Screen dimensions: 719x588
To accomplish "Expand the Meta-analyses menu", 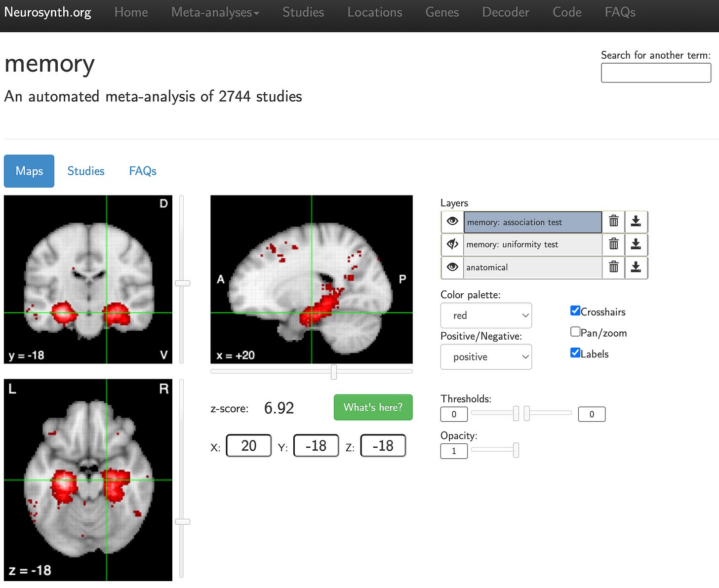I will tap(215, 12).
